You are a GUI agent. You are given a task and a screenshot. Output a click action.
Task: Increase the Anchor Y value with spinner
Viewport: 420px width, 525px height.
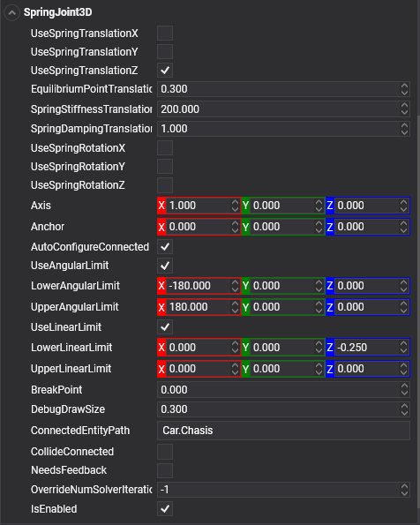point(319,223)
